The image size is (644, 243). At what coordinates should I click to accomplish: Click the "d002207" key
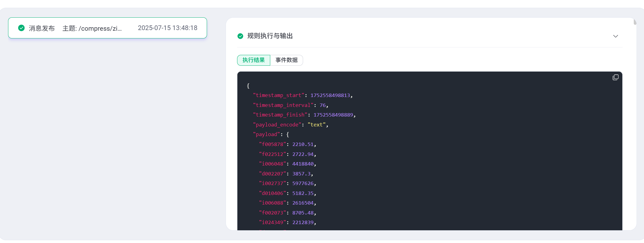pos(272,174)
